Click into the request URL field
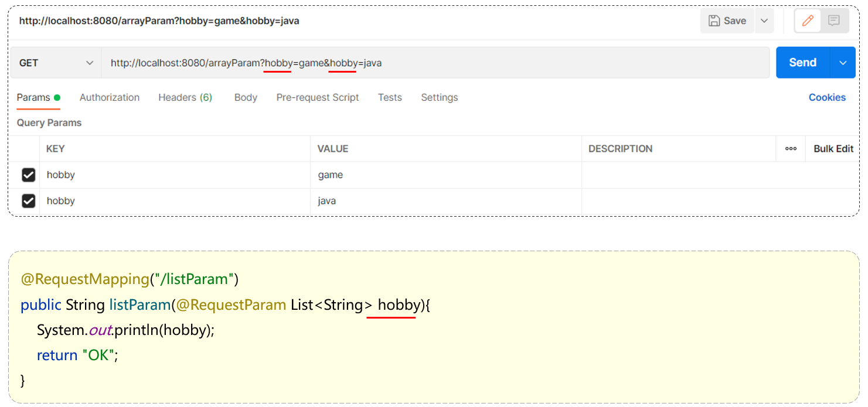 (527, 63)
